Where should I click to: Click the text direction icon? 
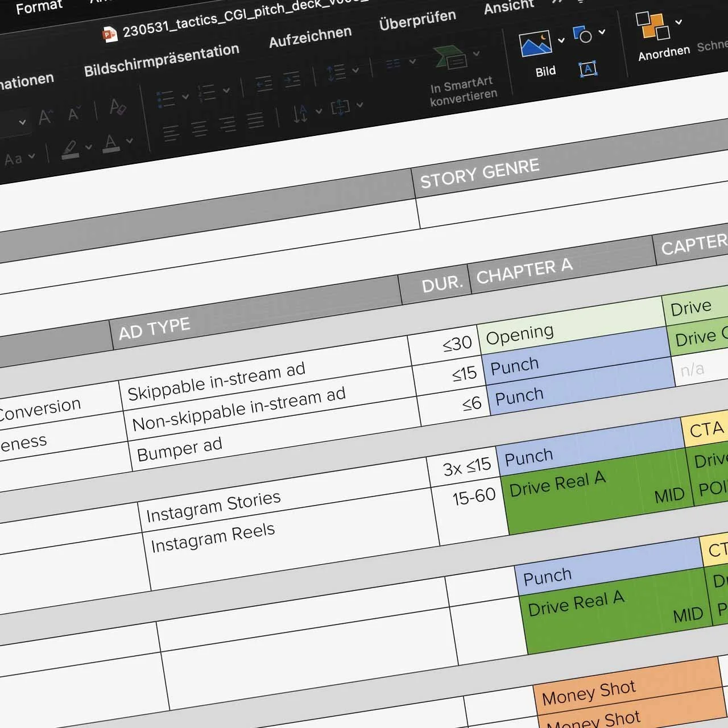[301, 114]
